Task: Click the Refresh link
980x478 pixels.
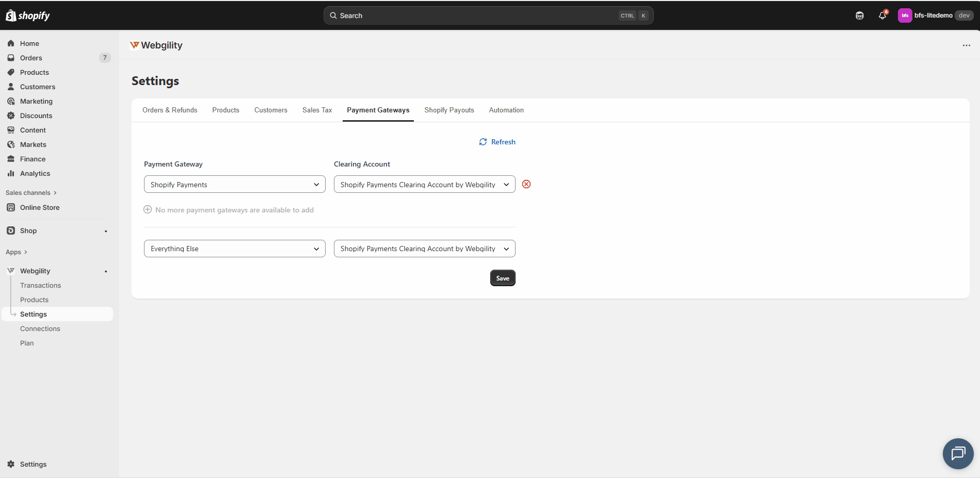Action: click(x=497, y=142)
